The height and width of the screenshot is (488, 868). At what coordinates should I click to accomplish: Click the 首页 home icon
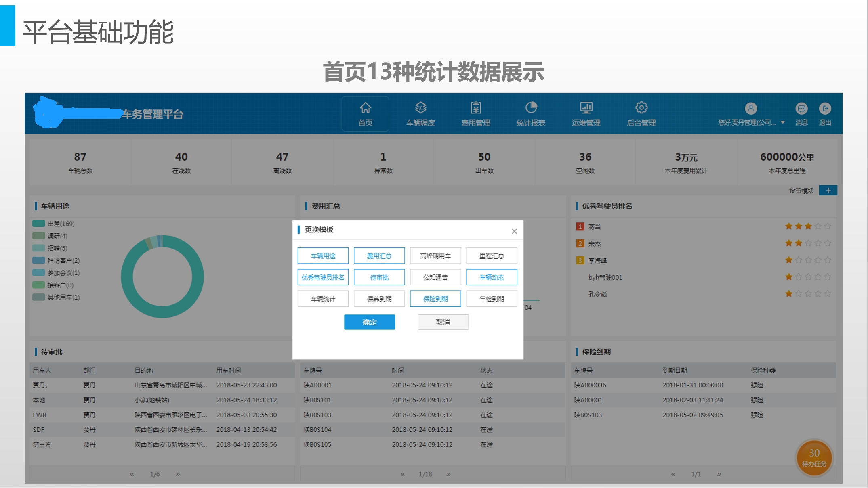pos(365,108)
